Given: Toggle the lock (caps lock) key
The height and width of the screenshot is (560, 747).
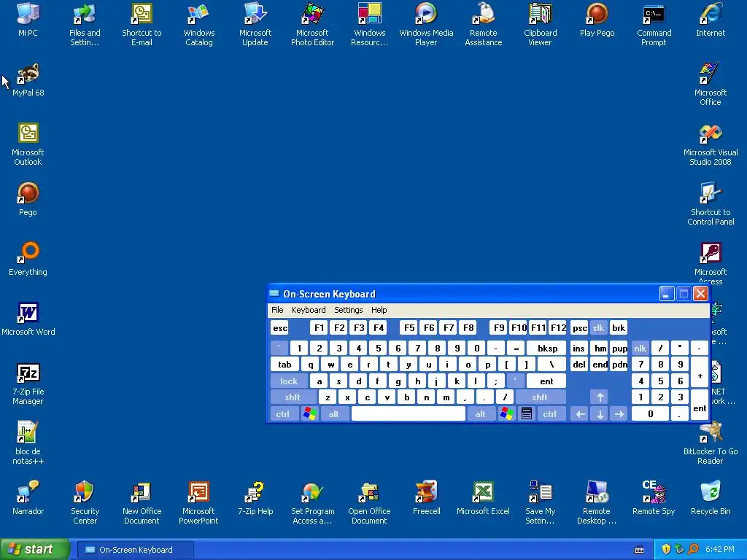Looking at the screenshot, I should pyautogui.click(x=289, y=381).
